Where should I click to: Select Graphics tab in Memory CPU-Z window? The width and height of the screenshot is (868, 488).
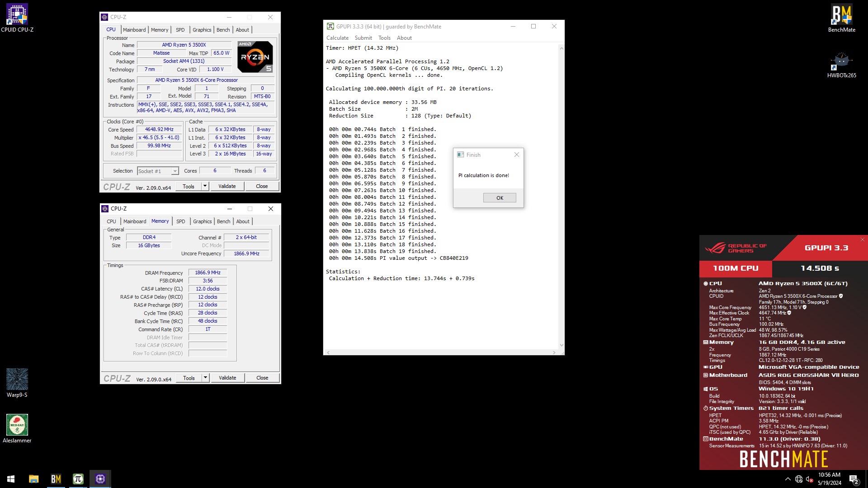pyautogui.click(x=202, y=221)
